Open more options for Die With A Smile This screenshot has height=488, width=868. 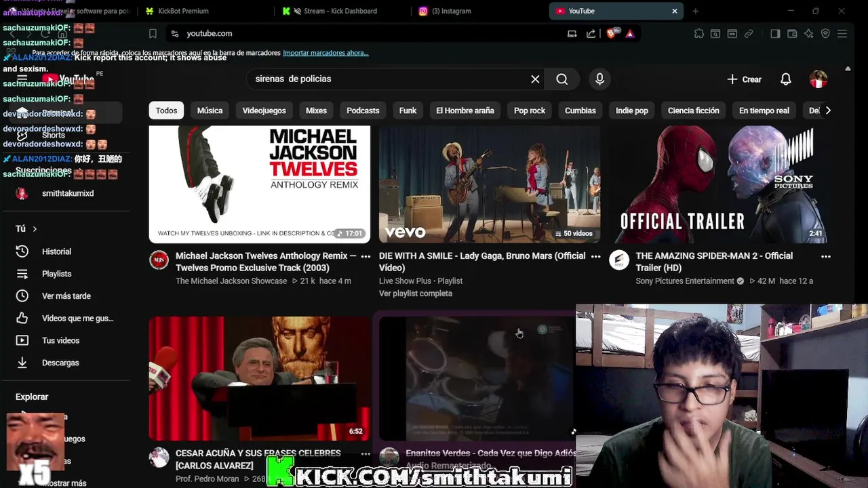click(595, 256)
